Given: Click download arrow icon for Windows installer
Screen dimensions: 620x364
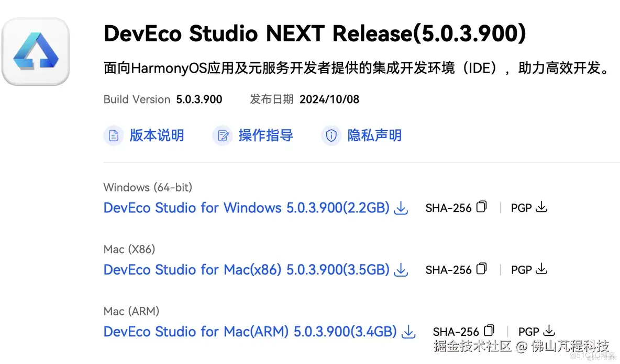Looking at the screenshot, I should pyautogui.click(x=401, y=208).
